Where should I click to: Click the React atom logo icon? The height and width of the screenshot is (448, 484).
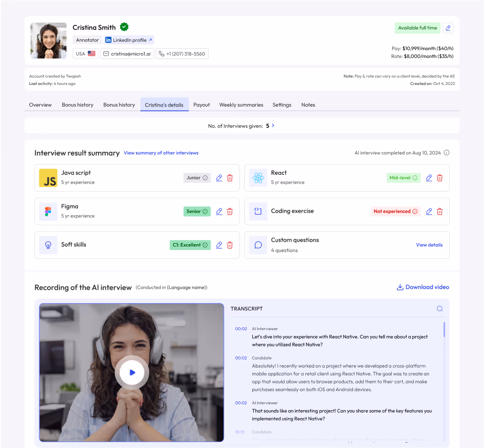pyautogui.click(x=258, y=178)
